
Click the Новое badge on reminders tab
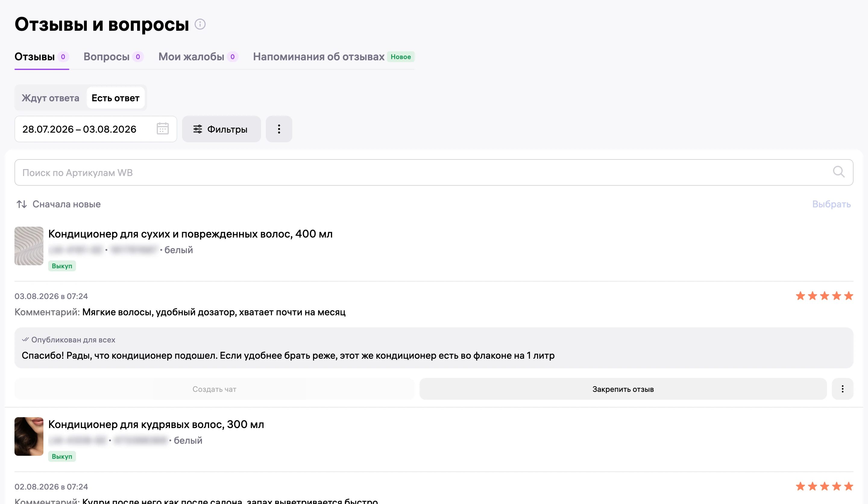pyautogui.click(x=401, y=57)
